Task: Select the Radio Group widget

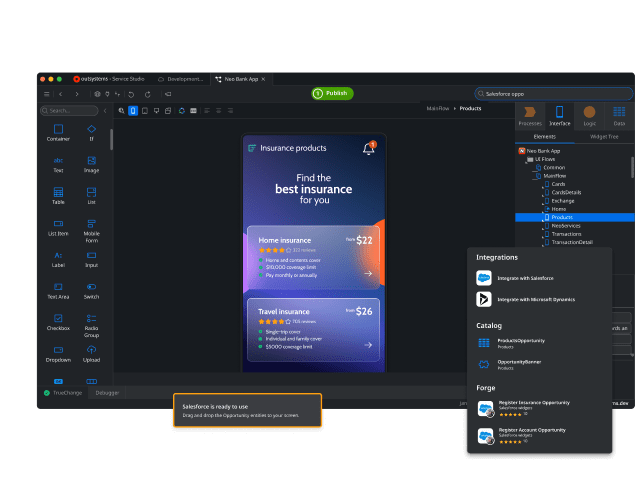Action: (x=91, y=318)
